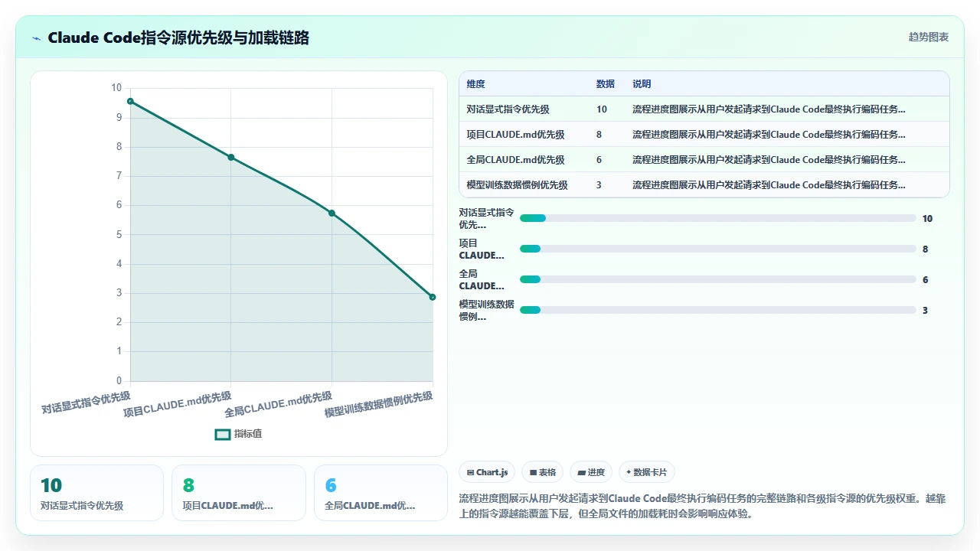Click the Chart.js tag chip
Screen dimensions: 980x551
coord(488,472)
